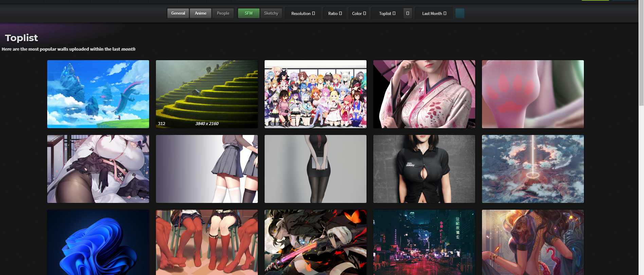Open the floating islands dragon wallpaper
Viewport: 644px width, 275px height.
point(98,94)
